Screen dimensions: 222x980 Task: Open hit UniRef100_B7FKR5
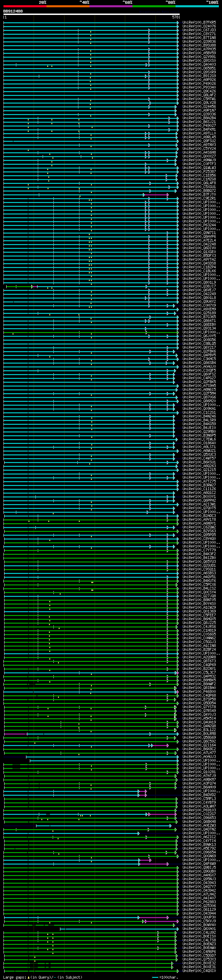(199, 23)
